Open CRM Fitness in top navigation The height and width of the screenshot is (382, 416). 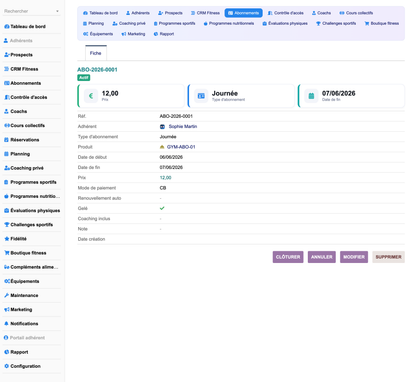pyautogui.click(x=205, y=13)
